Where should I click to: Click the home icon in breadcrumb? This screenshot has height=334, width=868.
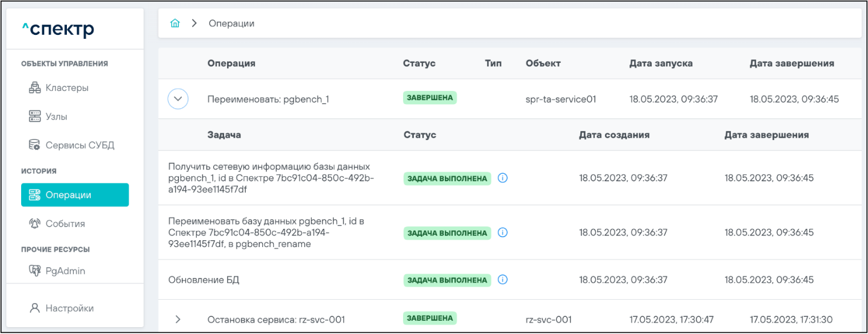(x=175, y=23)
